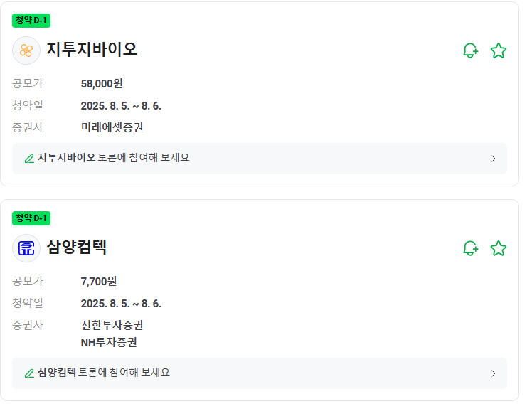Click the 삼양컴텍 company logo icon
Viewport: 532px width, 404px height.
click(x=26, y=248)
